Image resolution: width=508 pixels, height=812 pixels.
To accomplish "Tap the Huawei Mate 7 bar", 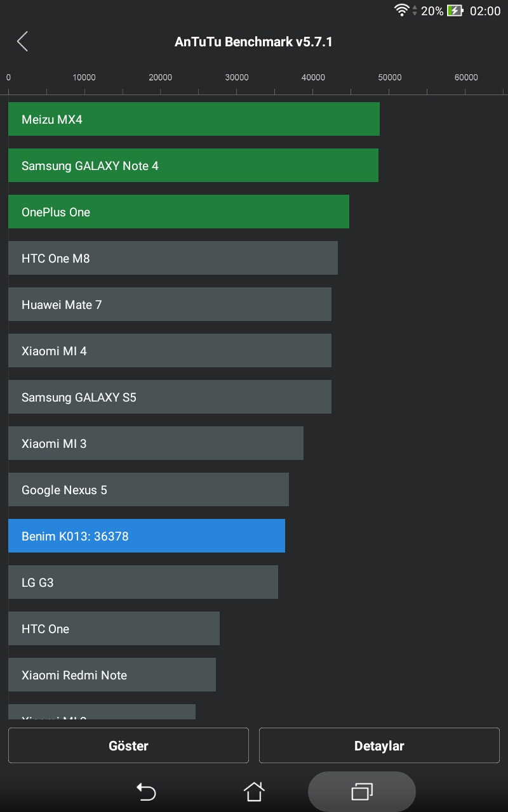I will coord(170,304).
